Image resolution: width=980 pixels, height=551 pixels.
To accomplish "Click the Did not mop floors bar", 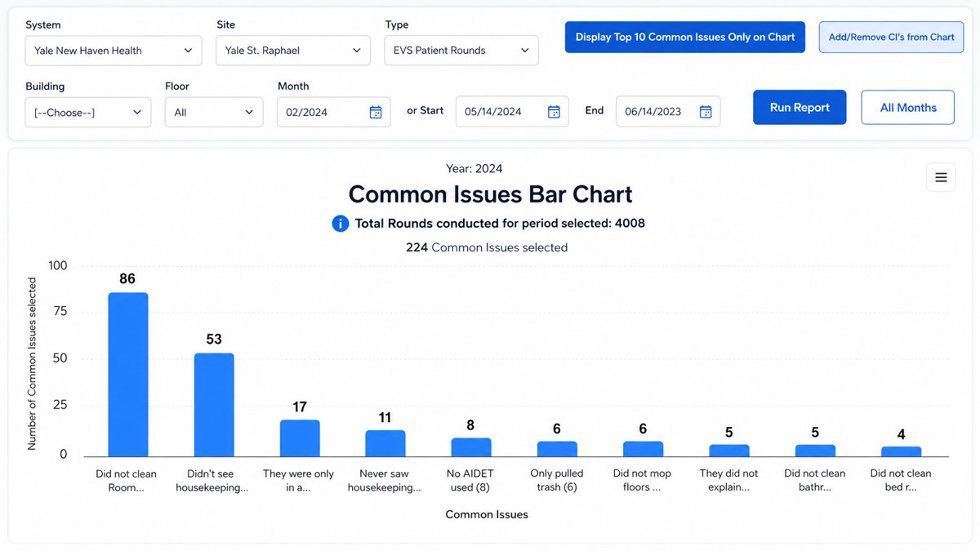I will [643, 449].
